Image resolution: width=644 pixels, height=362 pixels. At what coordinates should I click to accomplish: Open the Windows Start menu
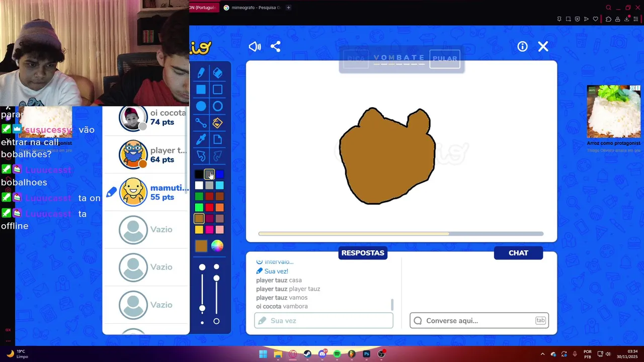[263, 354]
